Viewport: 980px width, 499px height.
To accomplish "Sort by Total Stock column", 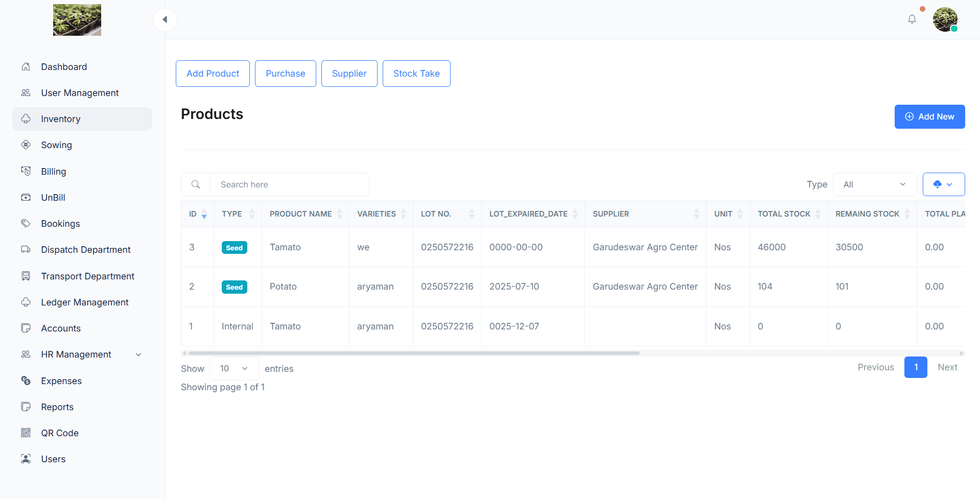I will pyautogui.click(x=818, y=214).
